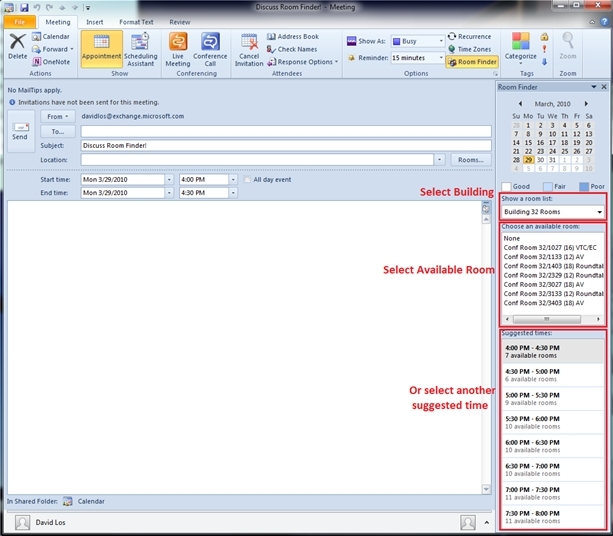This screenshot has height=536, width=613.
Task: Close the Room Finder pane
Action: (604, 87)
